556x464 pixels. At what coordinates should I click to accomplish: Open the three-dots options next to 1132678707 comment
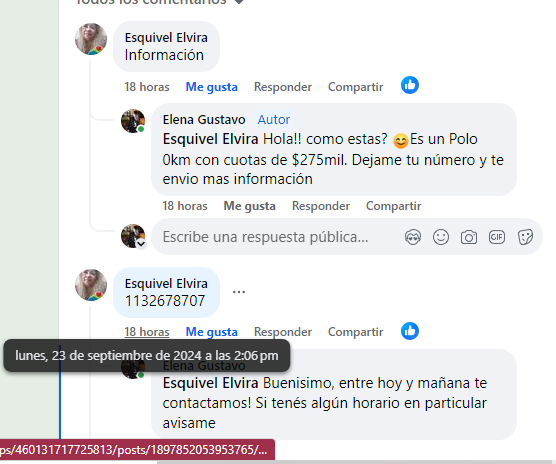[239, 292]
